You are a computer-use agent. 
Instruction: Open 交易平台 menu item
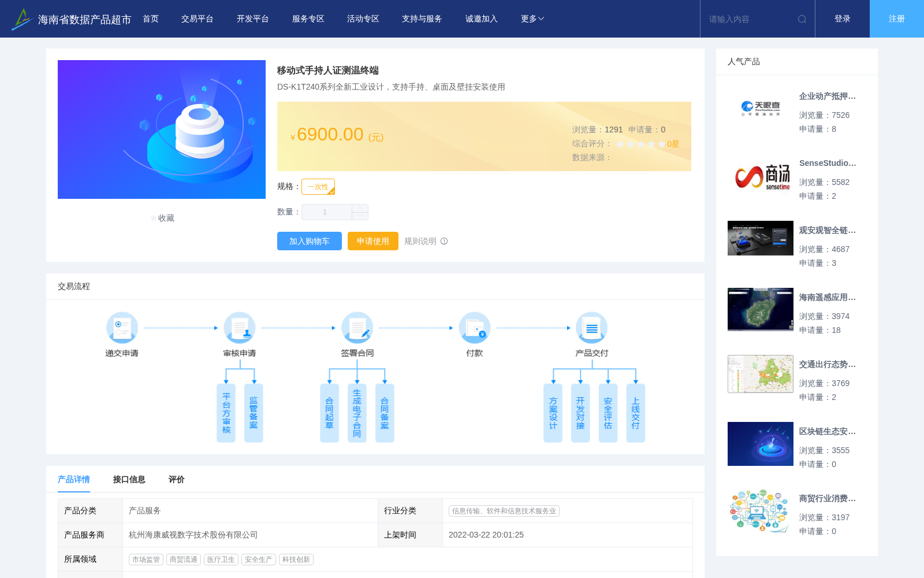[198, 19]
